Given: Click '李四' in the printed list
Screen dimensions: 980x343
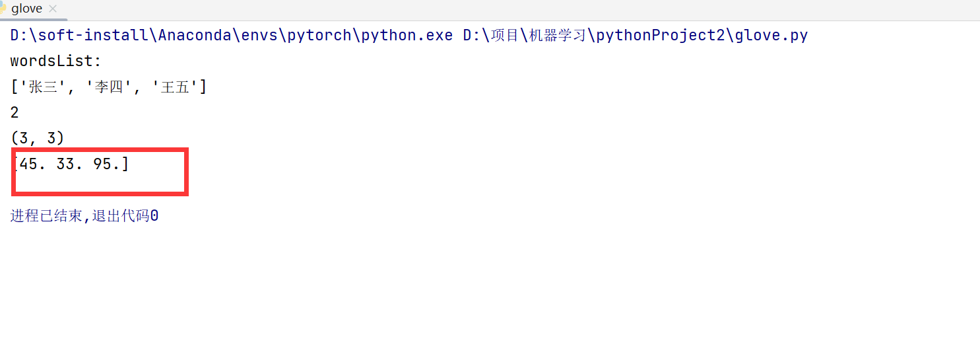Looking at the screenshot, I should 110,87.
